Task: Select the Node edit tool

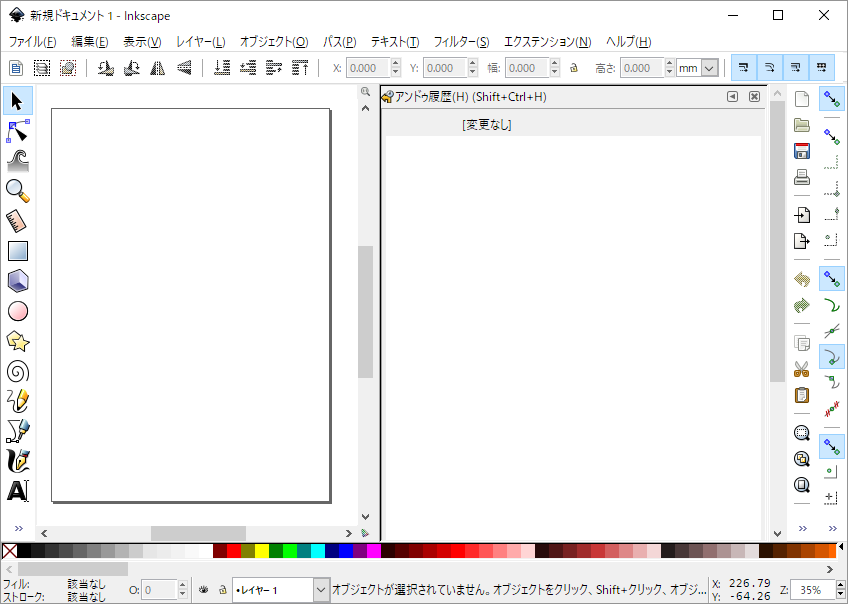Action: click(x=17, y=131)
